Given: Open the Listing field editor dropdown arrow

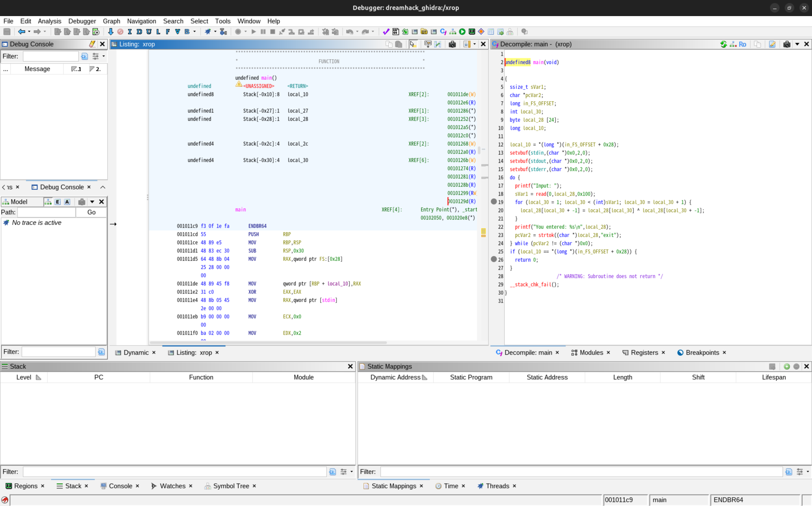Looking at the screenshot, I should point(474,44).
